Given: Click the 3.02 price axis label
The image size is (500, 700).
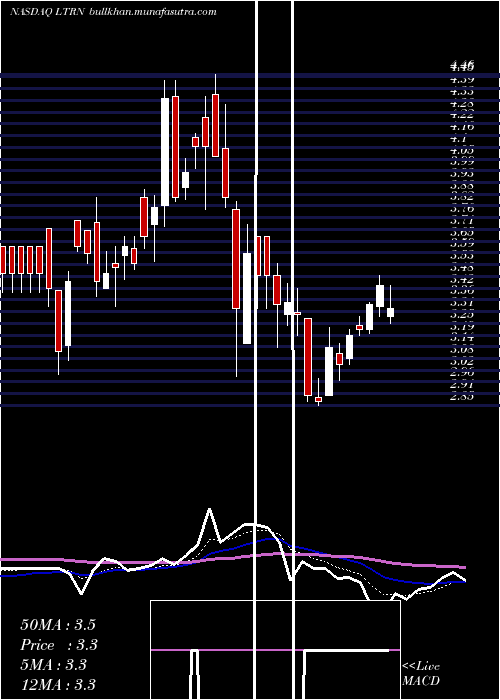Looking at the screenshot, I should click(462, 362).
